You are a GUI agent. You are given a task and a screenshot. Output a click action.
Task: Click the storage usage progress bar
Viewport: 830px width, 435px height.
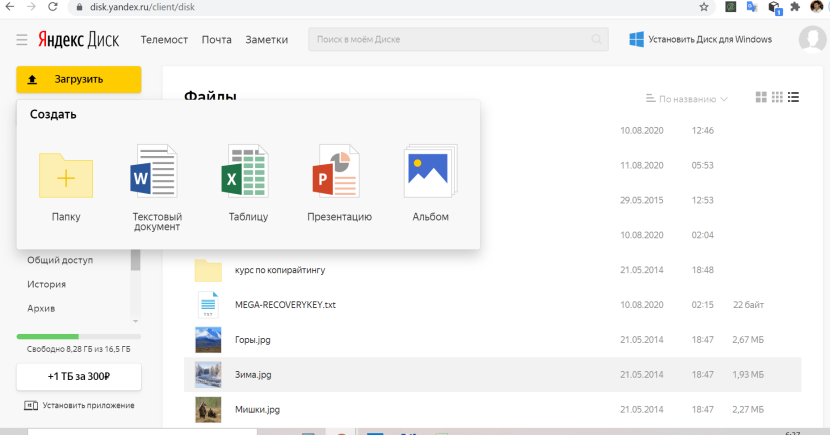(x=79, y=336)
